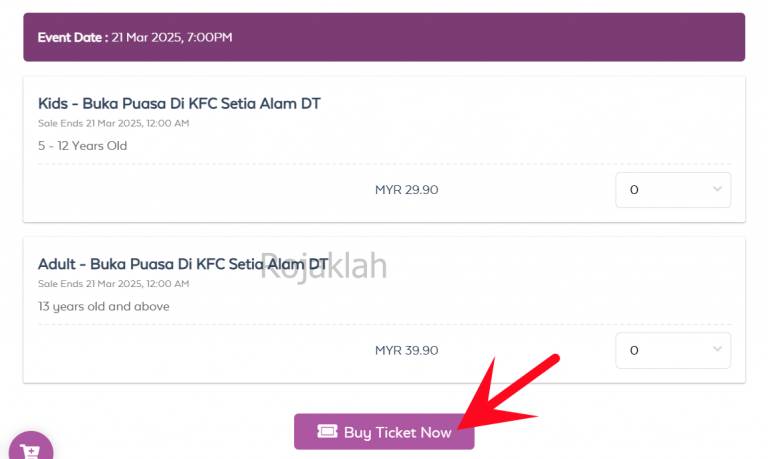Click the Rojaklah watermark text

(x=323, y=266)
